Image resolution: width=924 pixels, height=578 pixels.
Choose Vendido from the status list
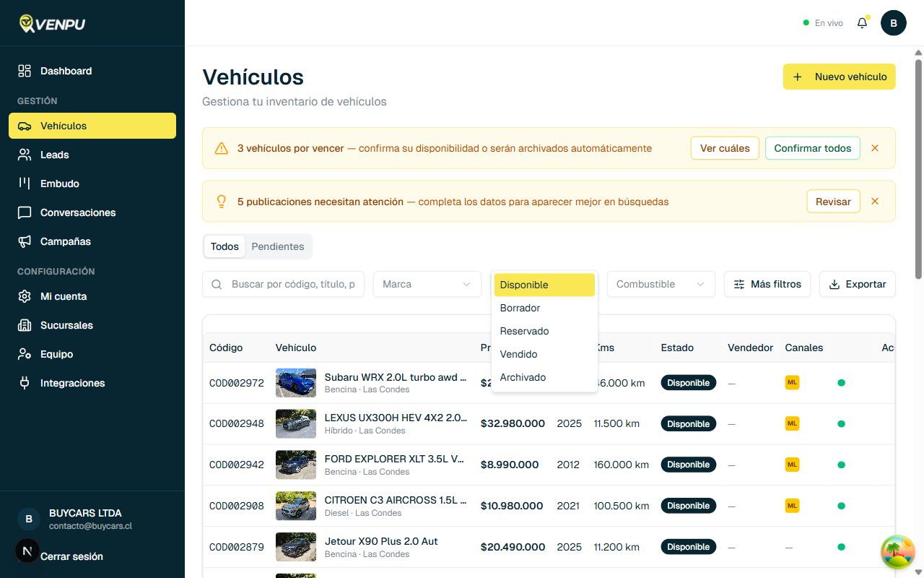coord(518,354)
